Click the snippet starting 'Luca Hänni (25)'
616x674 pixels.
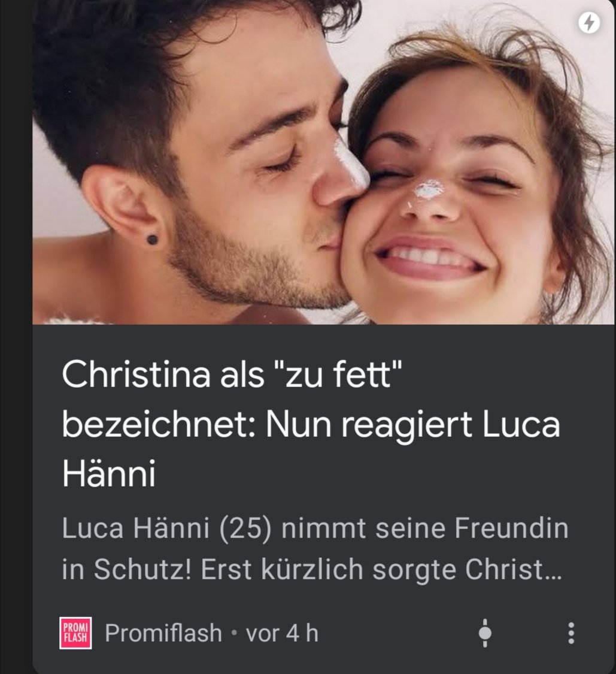point(315,548)
